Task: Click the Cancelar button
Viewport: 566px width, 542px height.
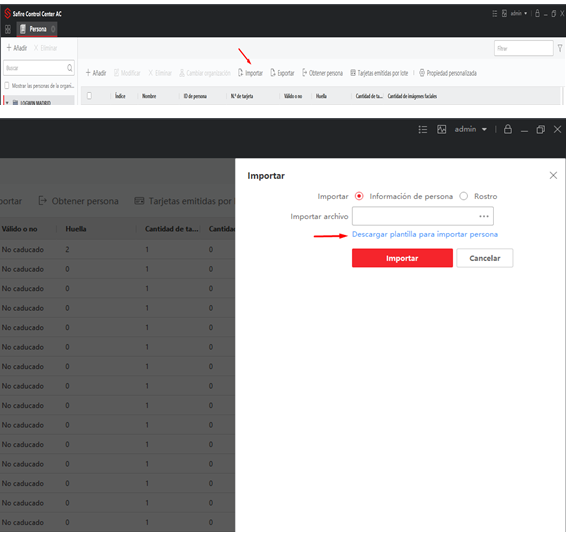Action: (484, 258)
